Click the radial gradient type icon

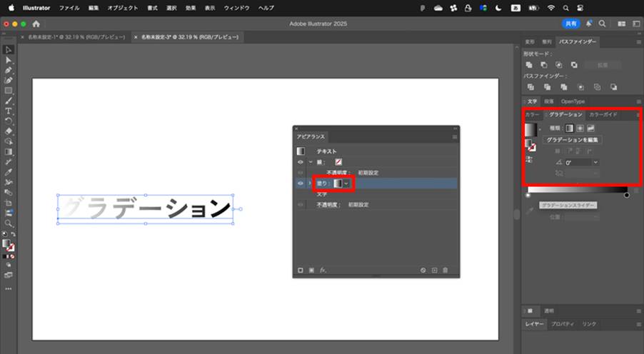click(580, 128)
